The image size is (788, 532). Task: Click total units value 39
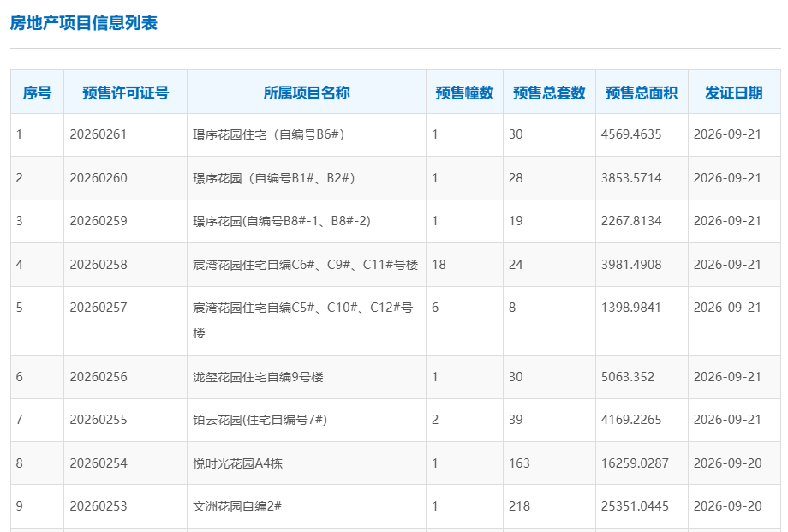(516, 420)
